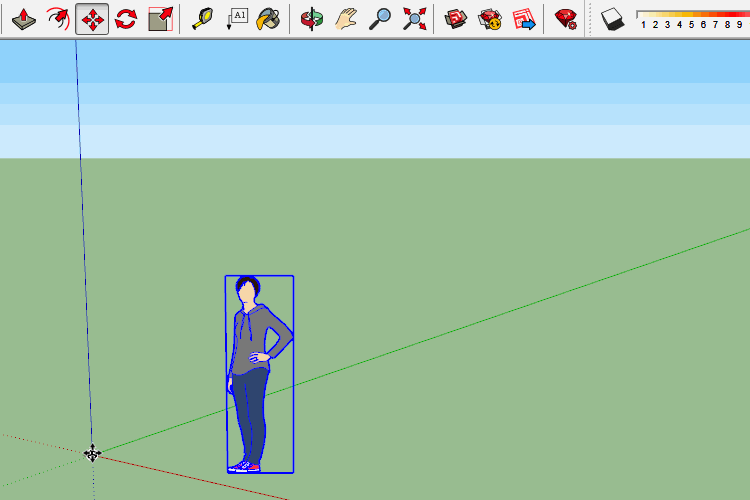The image size is (750, 500).
Task: Select the Zoom magnifier tool
Action: (x=380, y=18)
